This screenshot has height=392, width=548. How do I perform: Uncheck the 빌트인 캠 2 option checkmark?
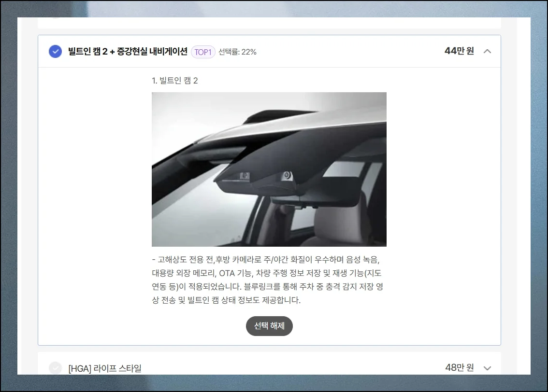coord(55,51)
